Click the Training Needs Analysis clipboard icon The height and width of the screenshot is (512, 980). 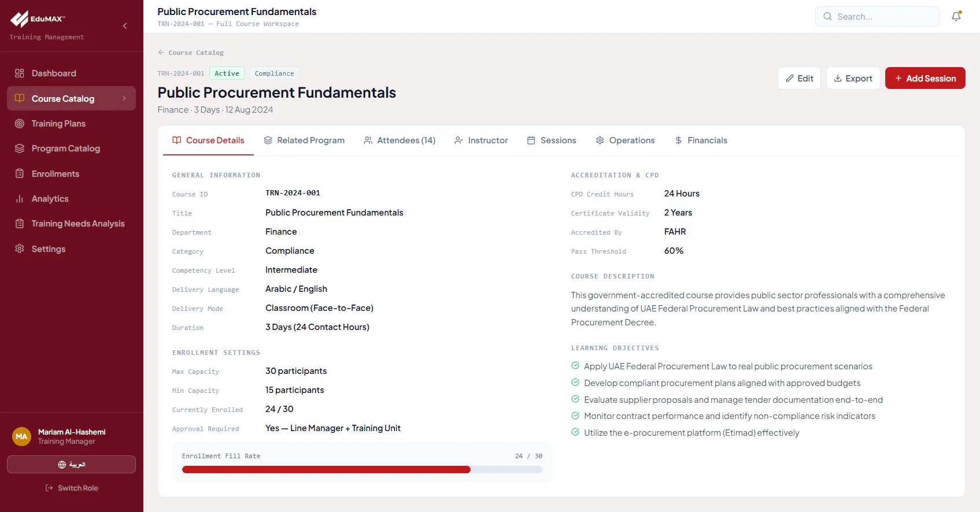coord(20,224)
